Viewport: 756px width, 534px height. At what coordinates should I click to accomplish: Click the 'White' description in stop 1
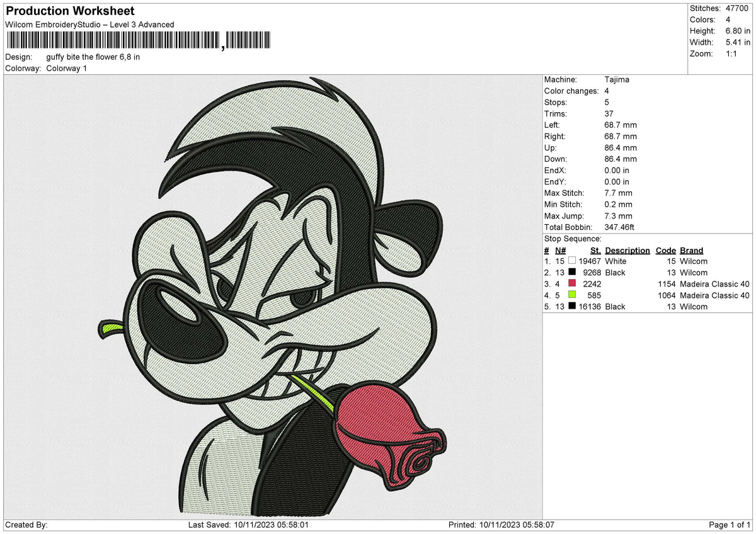(x=616, y=261)
